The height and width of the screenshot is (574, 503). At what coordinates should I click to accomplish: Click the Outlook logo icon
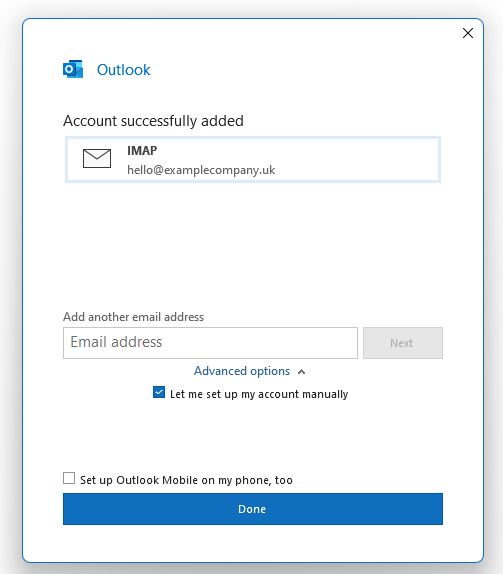[x=73, y=69]
